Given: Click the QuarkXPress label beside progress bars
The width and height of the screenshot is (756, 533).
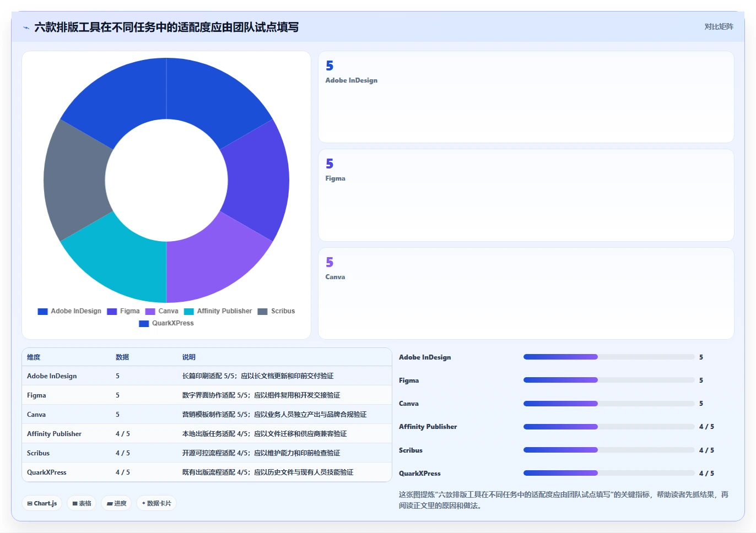Looking at the screenshot, I should pos(420,474).
